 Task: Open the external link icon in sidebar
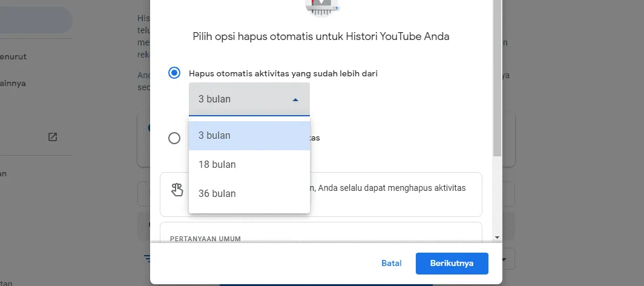tap(53, 137)
